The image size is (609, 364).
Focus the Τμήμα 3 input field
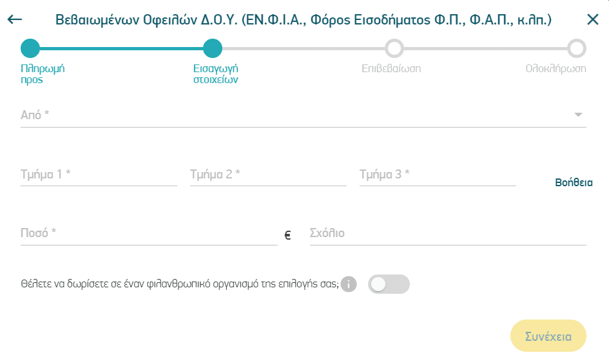(438, 175)
